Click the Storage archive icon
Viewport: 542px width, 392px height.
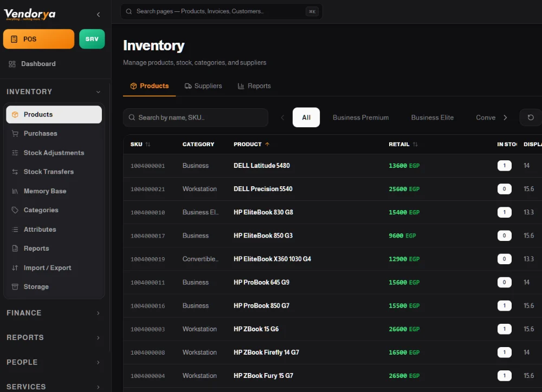click(x=15, y=286)
